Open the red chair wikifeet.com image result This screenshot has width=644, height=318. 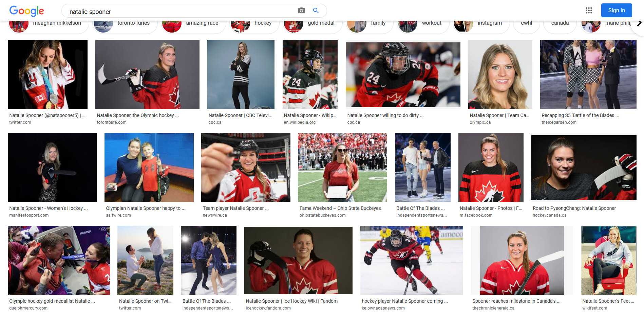click(609, 260)
